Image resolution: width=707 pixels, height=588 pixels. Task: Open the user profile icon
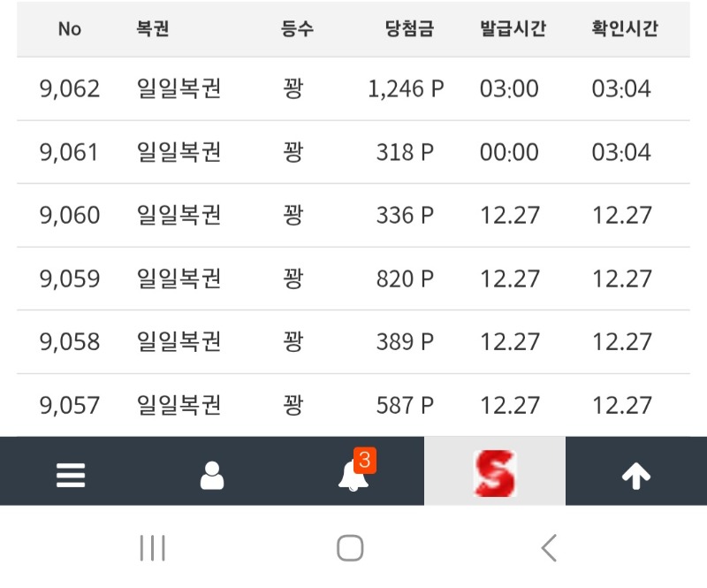coord(212,476)
